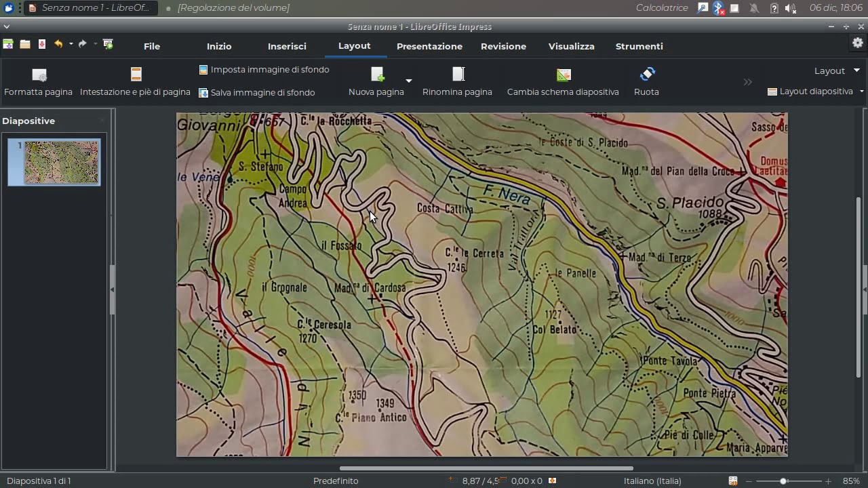The width and height of the screenshot is (868, 488).
Task: Open the Strumenti tab
Action: (639, 46)
